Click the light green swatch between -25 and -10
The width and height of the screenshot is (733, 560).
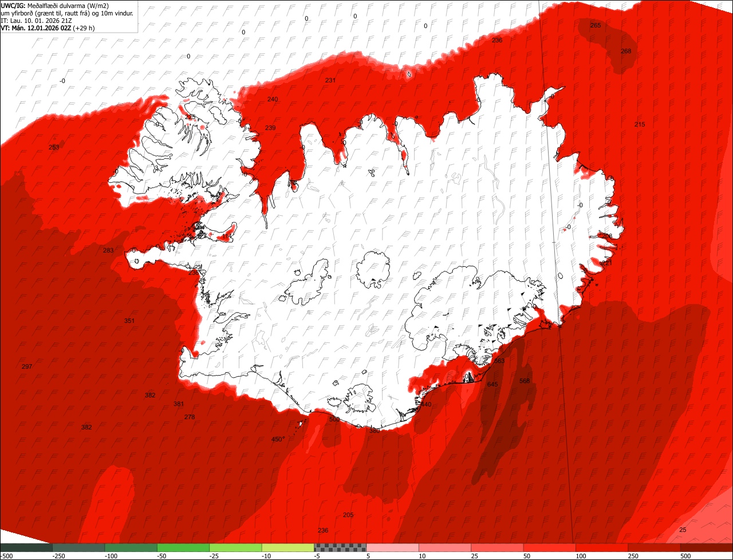click(235, 547)
